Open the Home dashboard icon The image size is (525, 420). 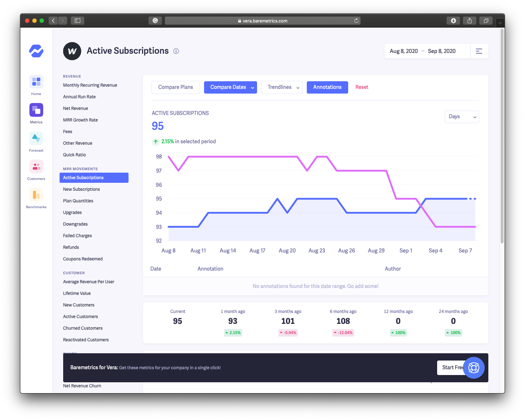36,82
